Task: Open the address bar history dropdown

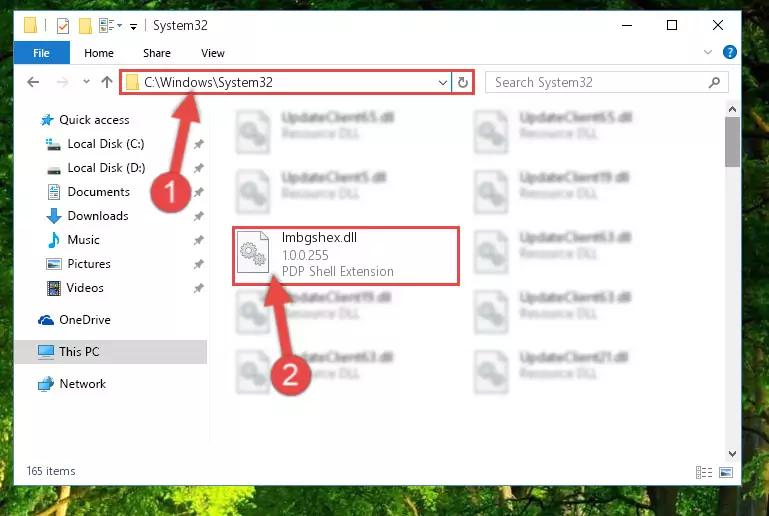Action: click(x=442, y=82)
